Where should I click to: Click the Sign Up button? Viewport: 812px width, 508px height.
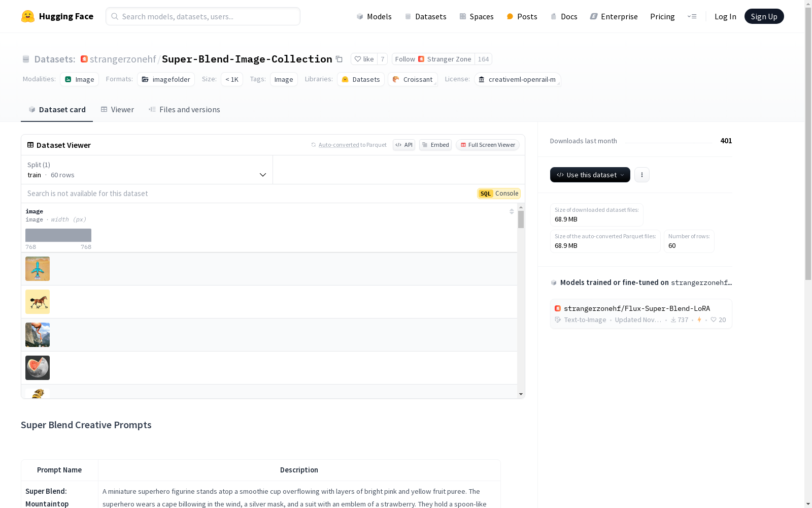764,16
